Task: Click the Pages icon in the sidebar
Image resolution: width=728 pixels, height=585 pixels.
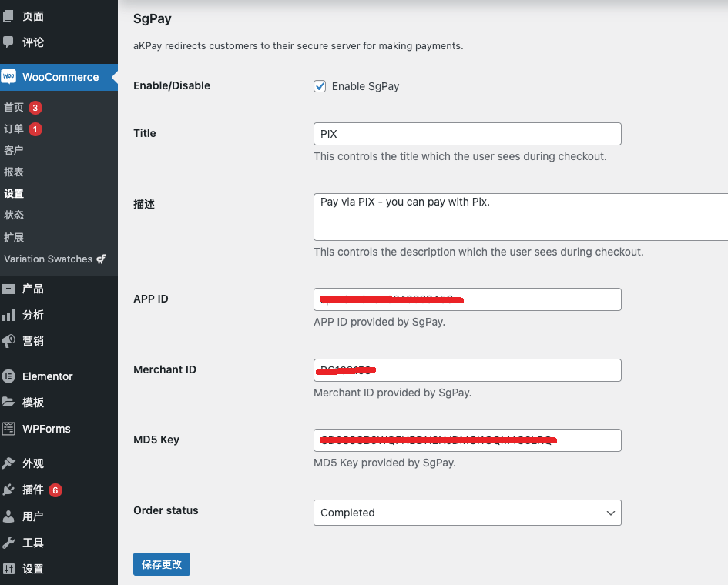Action: (x=8, y=16)
